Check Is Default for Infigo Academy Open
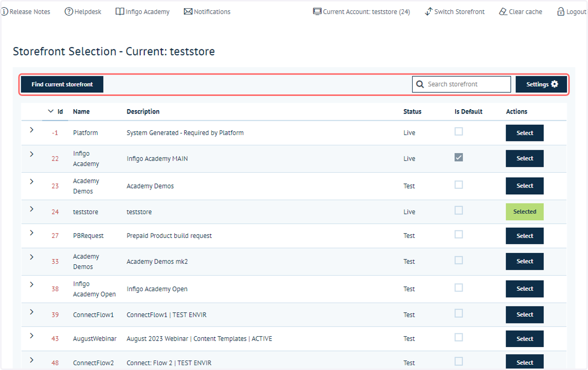This screenshot has width=588, height=370. [x=459, y=288]
